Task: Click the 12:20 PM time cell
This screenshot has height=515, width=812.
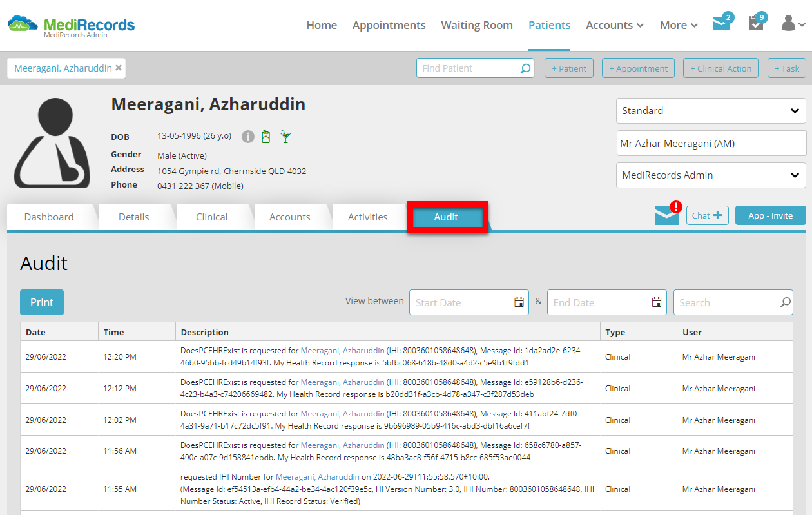Action: pos(120,357)
